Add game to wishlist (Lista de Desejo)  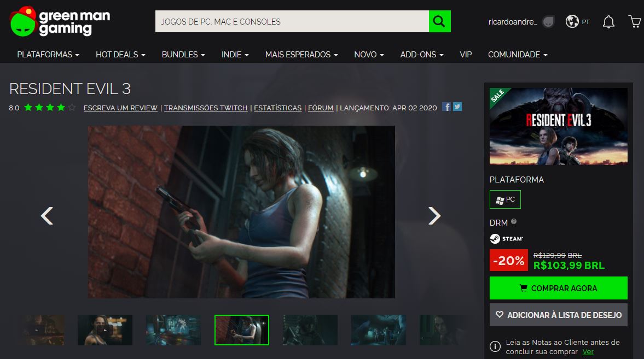click(x=558, y=315)
